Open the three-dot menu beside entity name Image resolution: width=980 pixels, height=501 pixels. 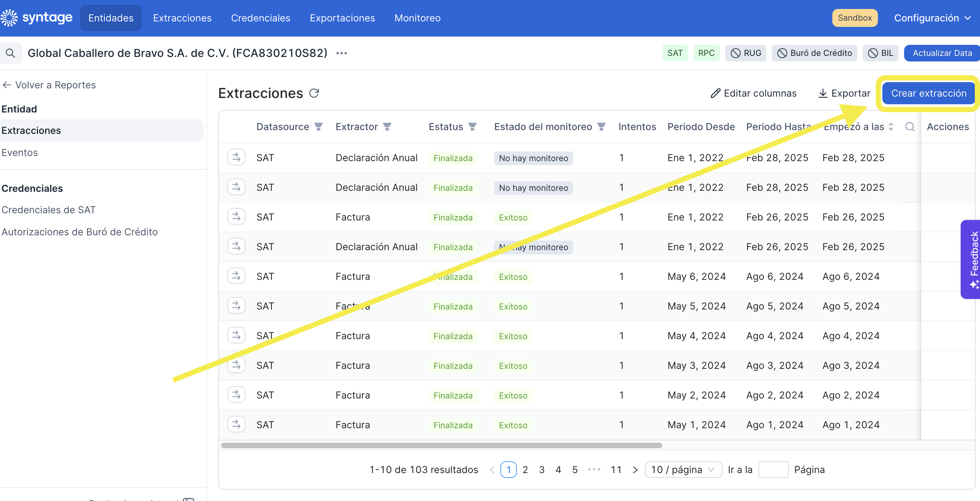coord(341,53)
